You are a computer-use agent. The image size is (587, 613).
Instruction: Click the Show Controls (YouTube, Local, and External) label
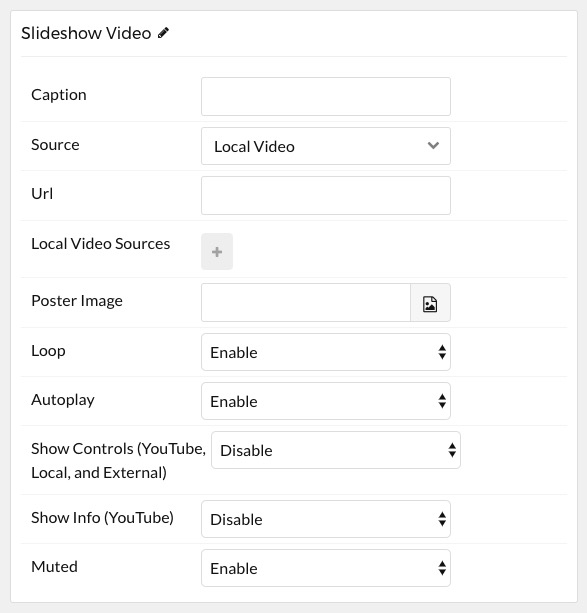point(118,461)
